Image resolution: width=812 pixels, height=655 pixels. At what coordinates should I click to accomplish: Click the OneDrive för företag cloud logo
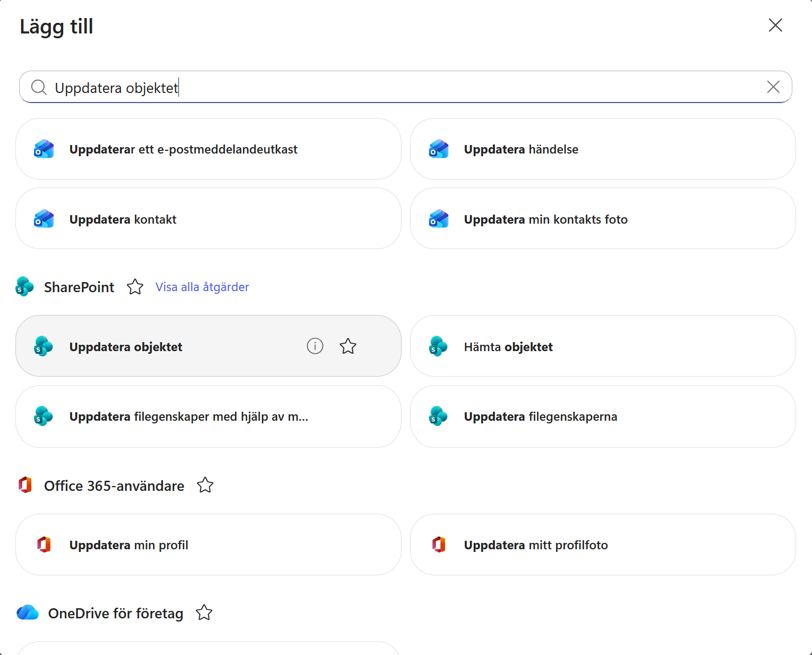click(x=28, y=613)
